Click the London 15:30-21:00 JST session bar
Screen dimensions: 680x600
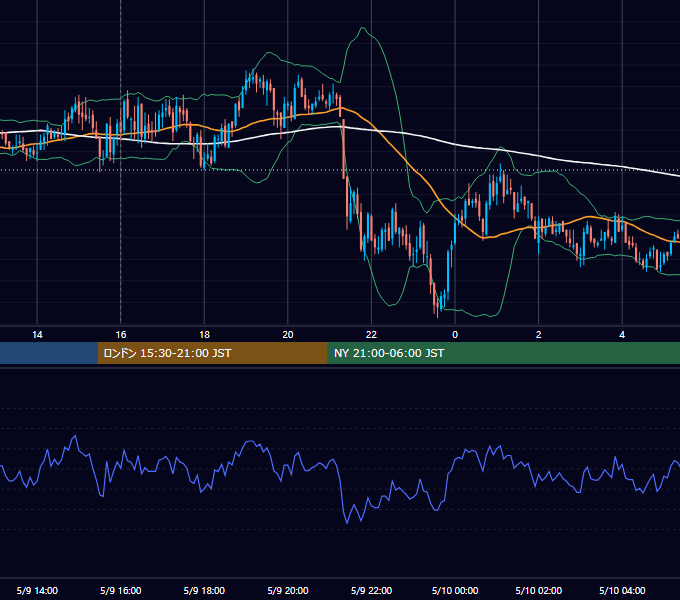click(212, 353)
